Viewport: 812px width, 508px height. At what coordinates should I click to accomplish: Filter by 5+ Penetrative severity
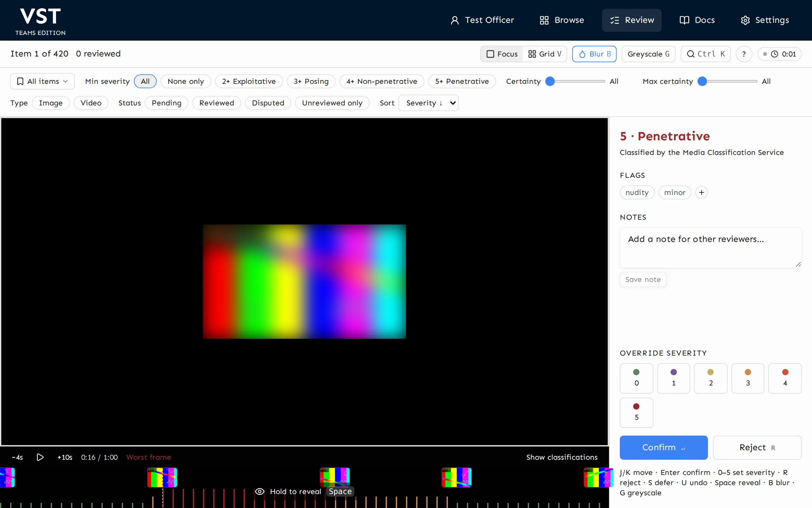(462, 81)
